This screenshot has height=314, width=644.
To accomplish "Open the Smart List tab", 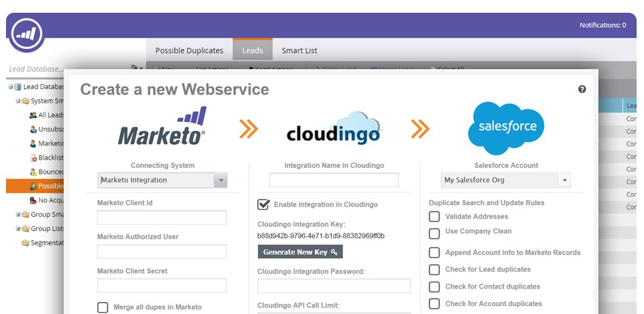I will tap(300, 50).
